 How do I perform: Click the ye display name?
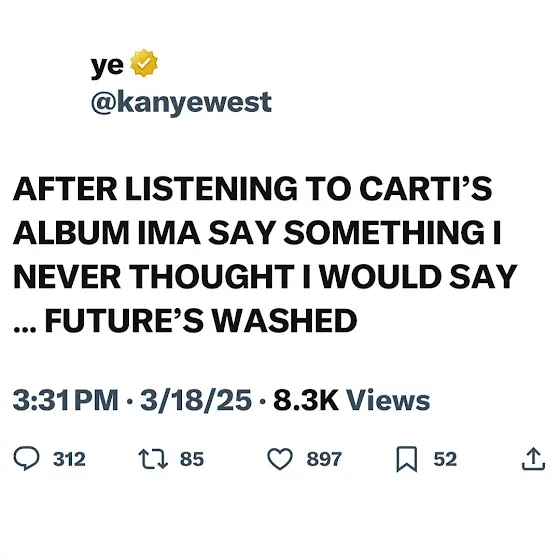click(x=107, y=66)
